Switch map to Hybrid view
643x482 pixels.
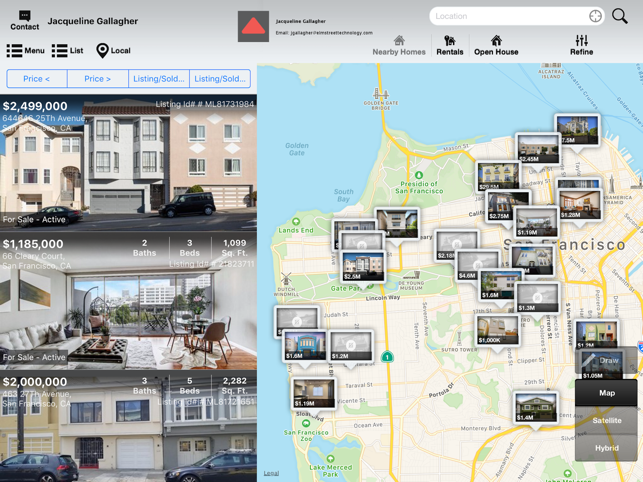[607, 448]
